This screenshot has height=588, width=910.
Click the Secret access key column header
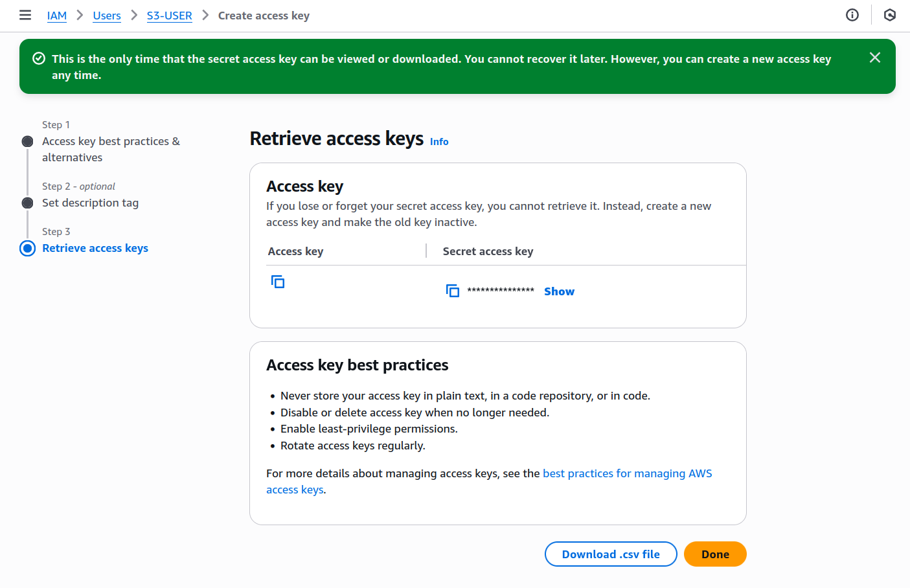pos(488,251)
